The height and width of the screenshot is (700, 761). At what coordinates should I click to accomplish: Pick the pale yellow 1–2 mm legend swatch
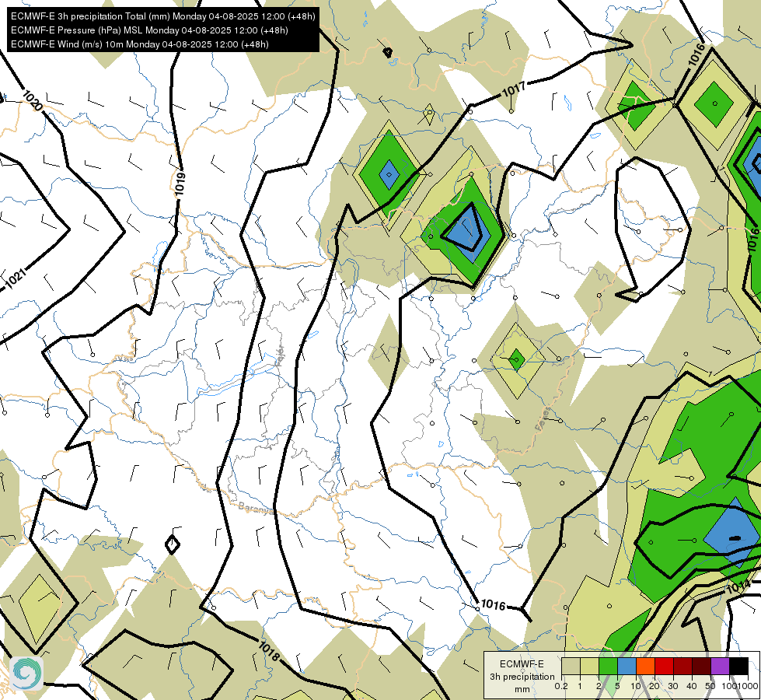589,667
